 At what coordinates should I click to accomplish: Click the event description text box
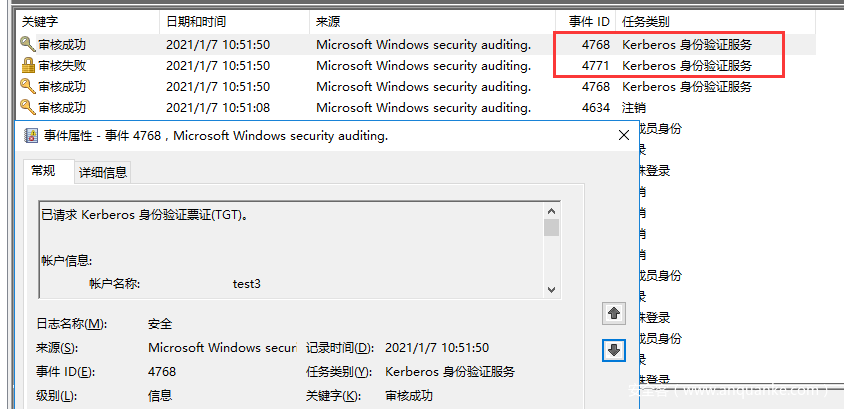291,250
